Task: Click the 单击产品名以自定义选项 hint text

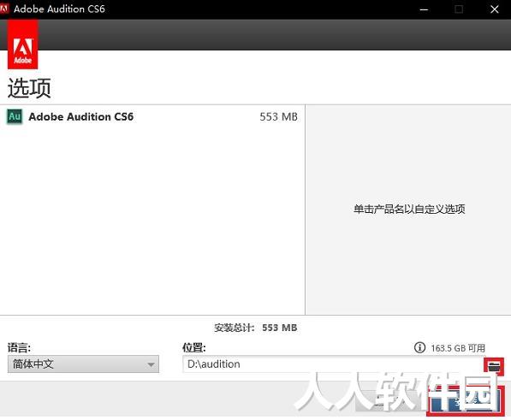Action: tap(409, 209)
